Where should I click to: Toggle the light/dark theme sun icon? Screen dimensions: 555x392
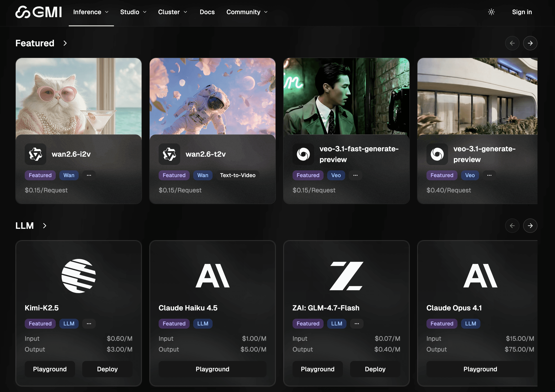tap(491, 12)
